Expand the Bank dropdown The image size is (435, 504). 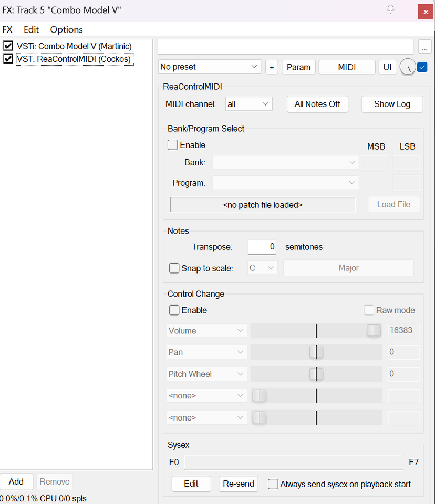click(x=286, y=162)
